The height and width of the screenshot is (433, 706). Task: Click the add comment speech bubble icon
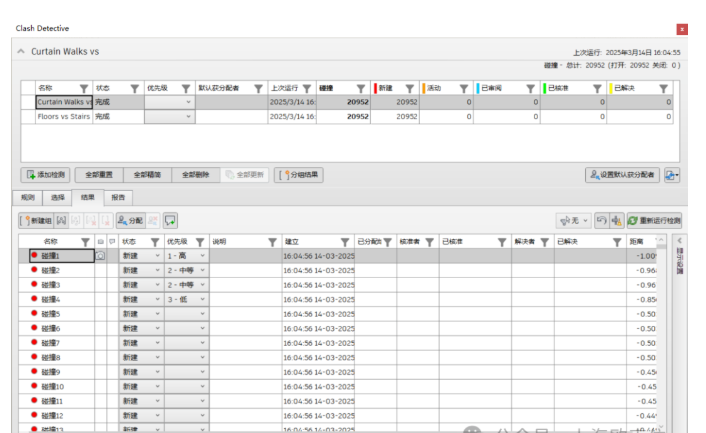point(170,220)
